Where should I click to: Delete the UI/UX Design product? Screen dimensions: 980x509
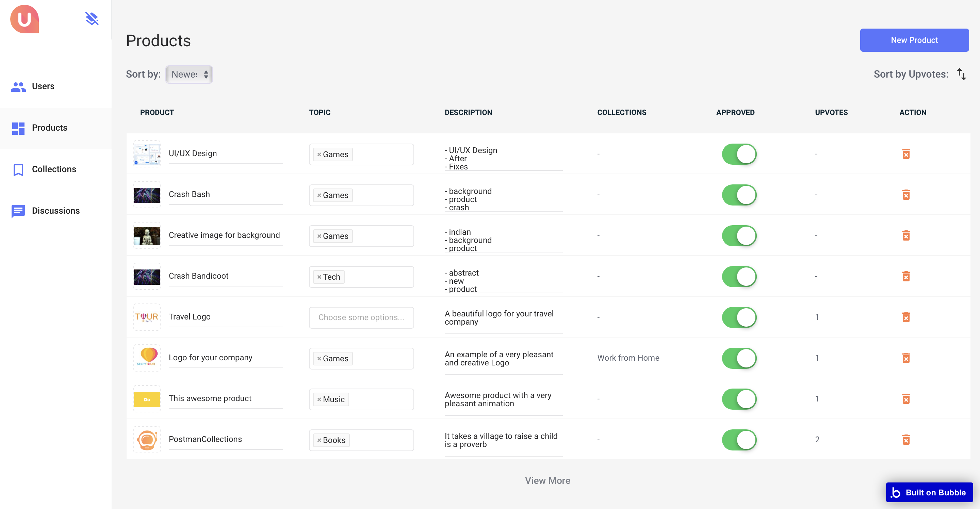[906, 154]
